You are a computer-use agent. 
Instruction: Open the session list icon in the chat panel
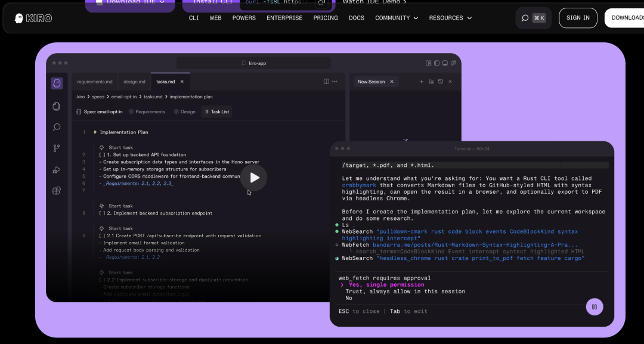[431, 82]
